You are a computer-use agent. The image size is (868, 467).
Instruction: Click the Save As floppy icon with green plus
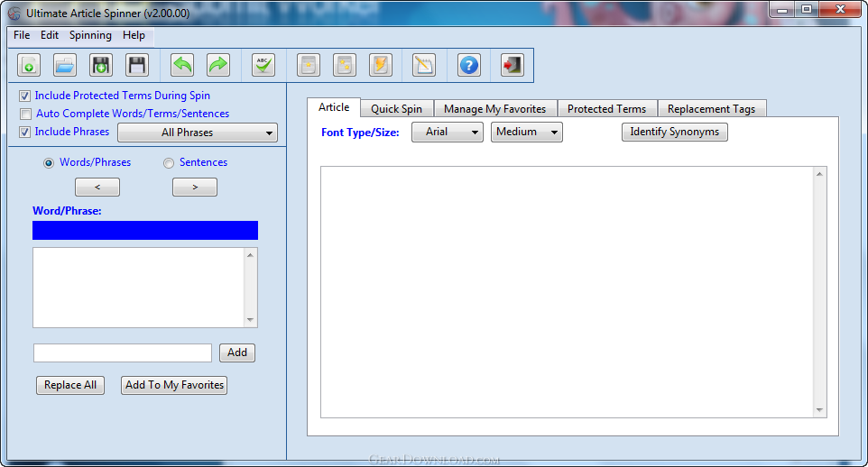click(x=101, y=65)
